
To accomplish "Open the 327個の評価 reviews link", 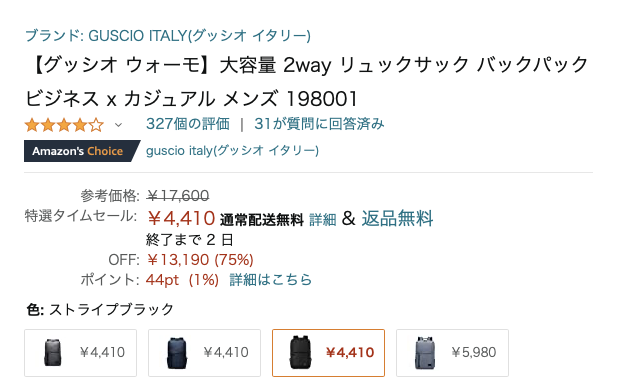I will (188, 124).
